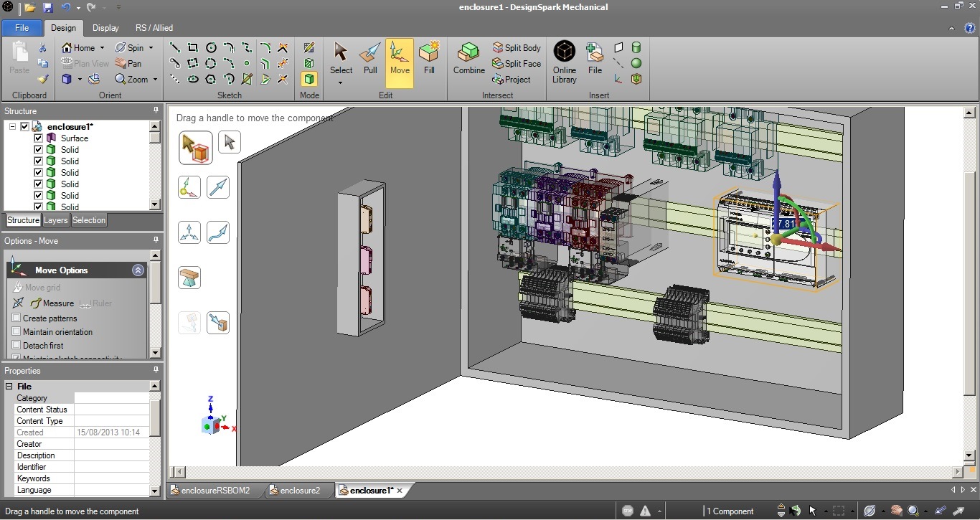Toggle the Maintain orientation checkbox
The width and height of the screenshot is (980, 520).
point(17,332)
